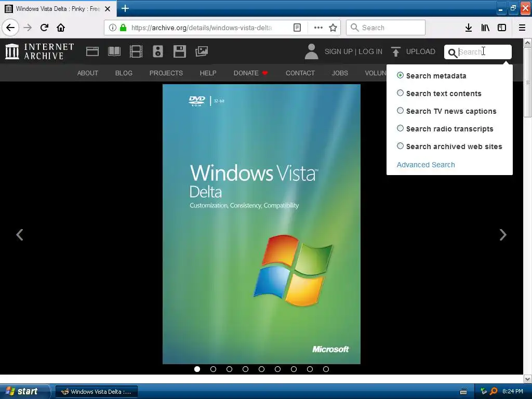Show the Firefox sidebar icon
Image resolution: width=532 pixels, height=399 pixels.
(502, 28)
